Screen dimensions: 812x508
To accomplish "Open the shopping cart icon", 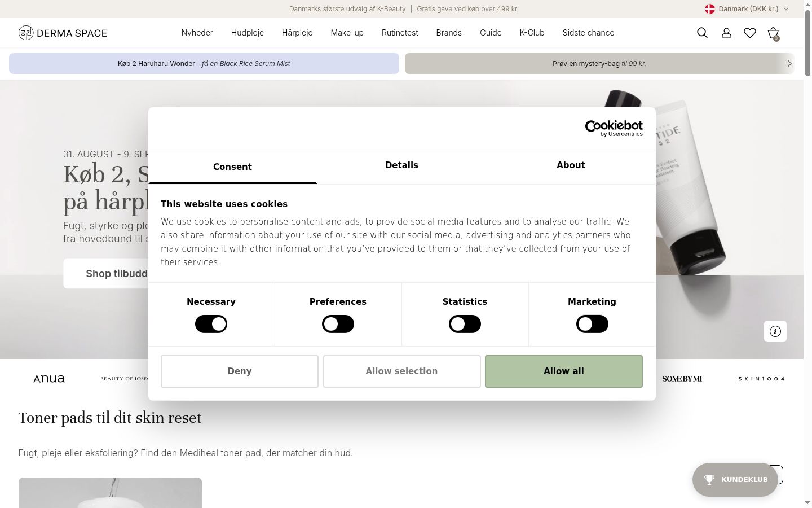I will 774,33.
